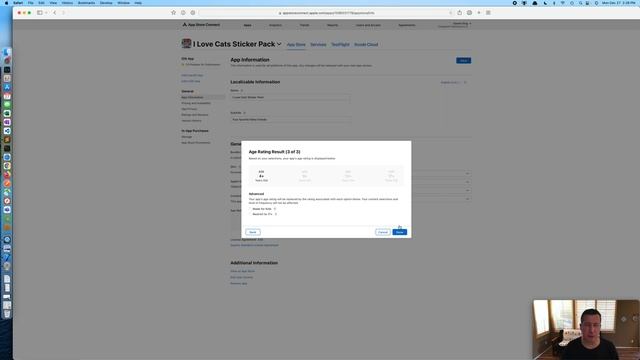Open the Bookmarks menu

pyautogui.click(x=86, y=3)
